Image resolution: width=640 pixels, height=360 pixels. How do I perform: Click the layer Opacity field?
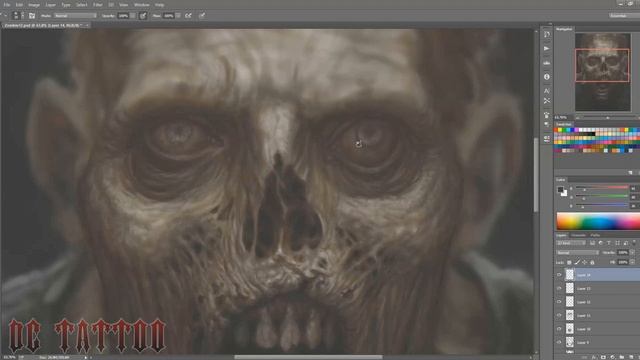coord(622,253)
